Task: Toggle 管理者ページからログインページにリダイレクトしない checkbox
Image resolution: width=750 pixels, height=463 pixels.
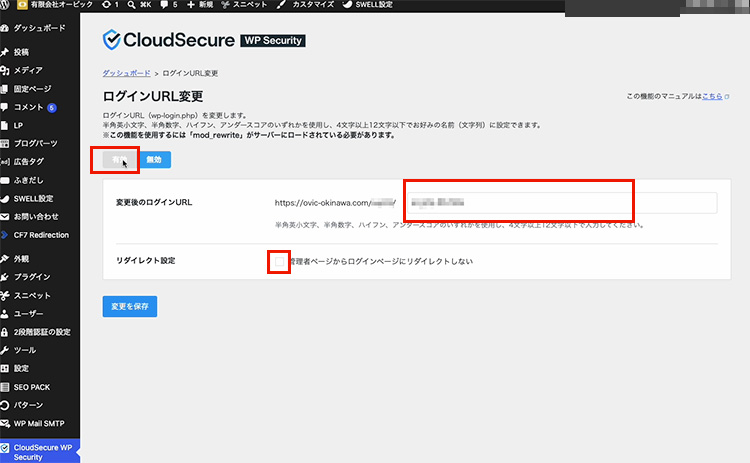Action: [279, 261]
